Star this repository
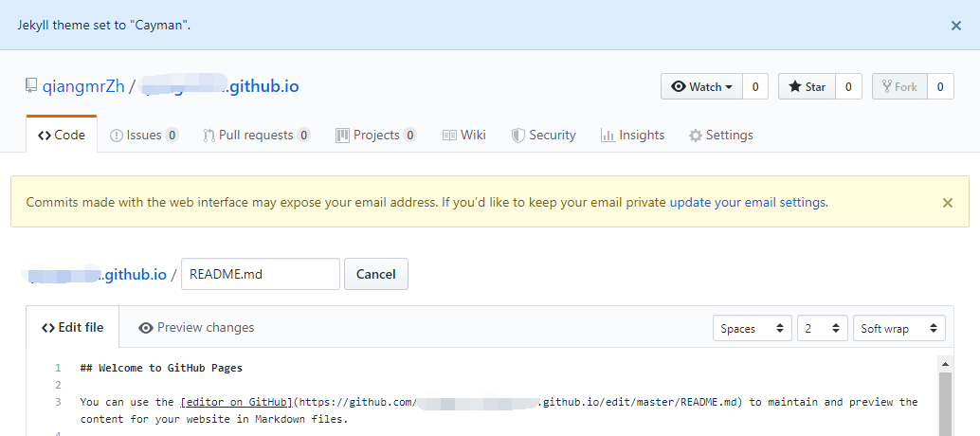 pyautogui.click(x=807, y=86)
